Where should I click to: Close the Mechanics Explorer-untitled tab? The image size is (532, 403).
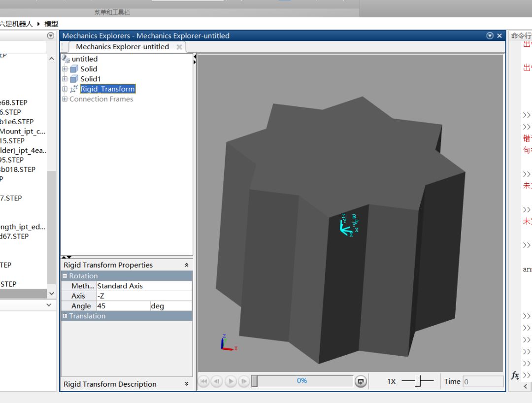pos(179,47)
